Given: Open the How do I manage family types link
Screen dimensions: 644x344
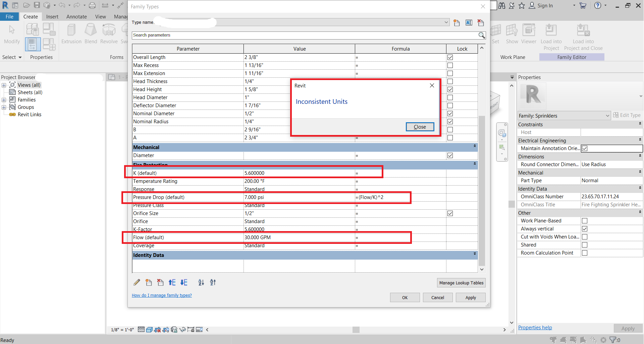Looking at the screenshot, I should pos(162,295).
